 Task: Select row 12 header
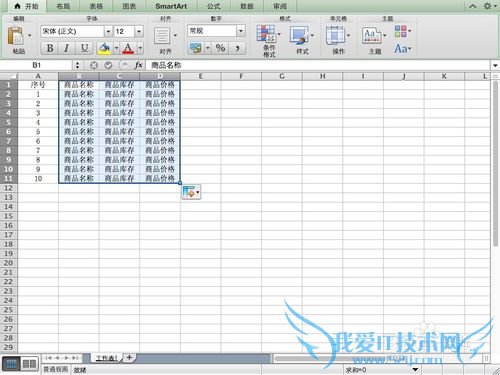tap(8, 188)
